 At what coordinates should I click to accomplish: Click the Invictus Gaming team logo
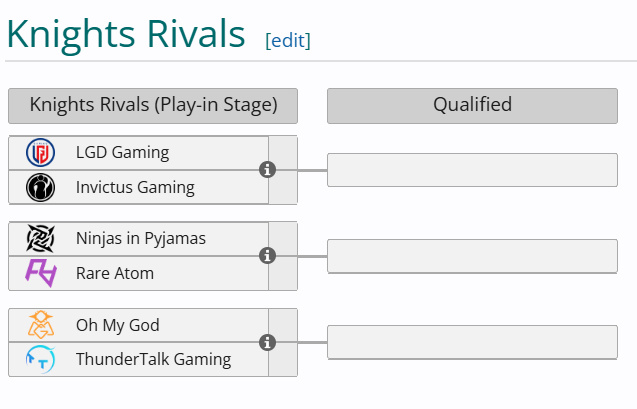(40, 187)
